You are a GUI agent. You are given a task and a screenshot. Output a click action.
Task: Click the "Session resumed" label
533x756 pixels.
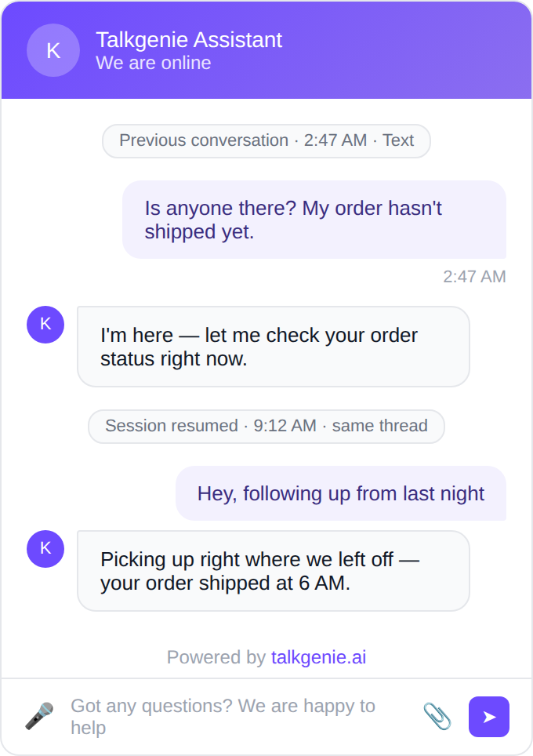(172, 426)
